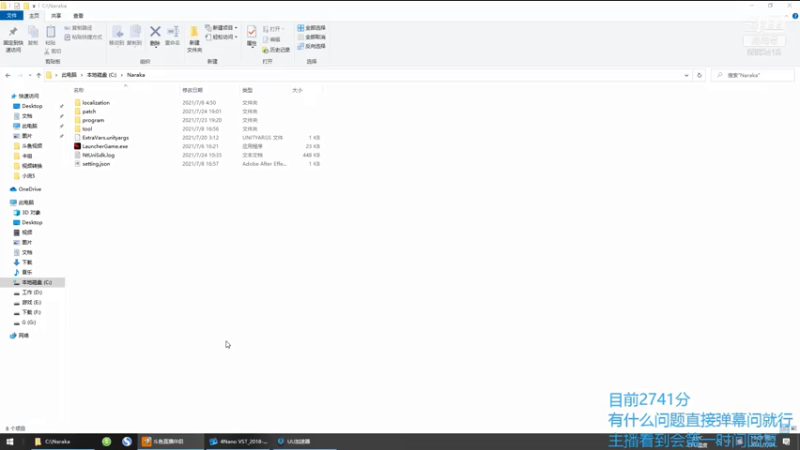Click the Move to ribbon icon
Viewport: 800px width, 450px height.
pos(117,36)
